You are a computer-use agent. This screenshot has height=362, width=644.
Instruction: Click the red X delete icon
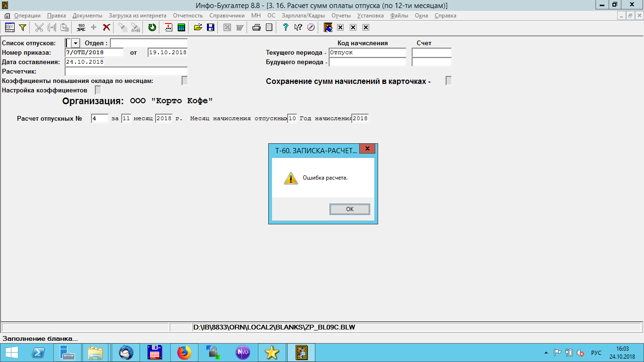click(107, 27)
